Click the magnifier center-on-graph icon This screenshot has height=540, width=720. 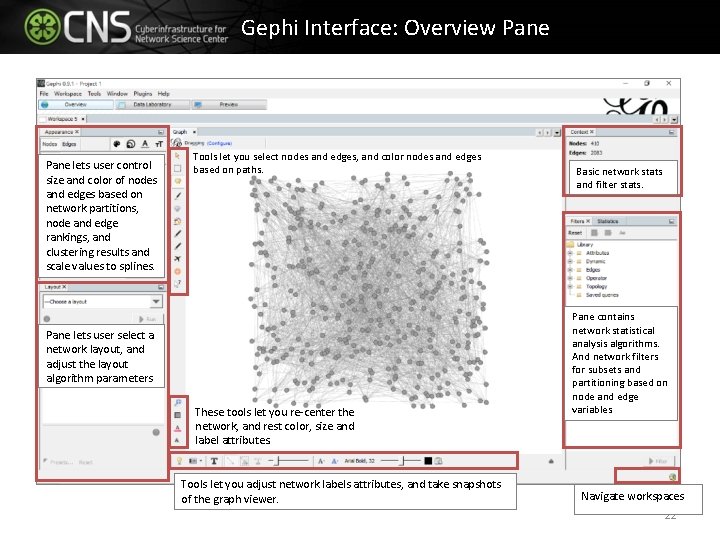178,403
